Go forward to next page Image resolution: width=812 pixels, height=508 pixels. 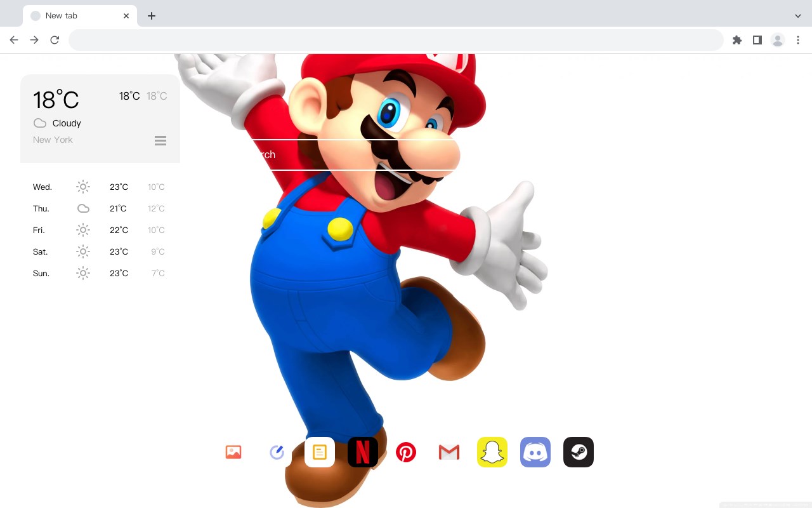click(34, 40)
